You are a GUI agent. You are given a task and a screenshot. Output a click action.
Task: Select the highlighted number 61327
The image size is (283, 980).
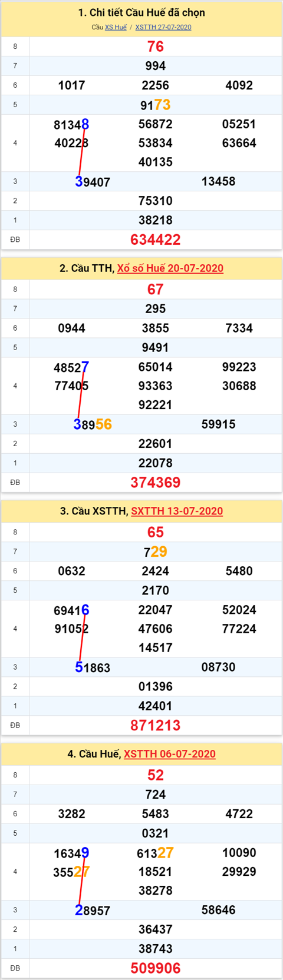[x=156, y=853]
